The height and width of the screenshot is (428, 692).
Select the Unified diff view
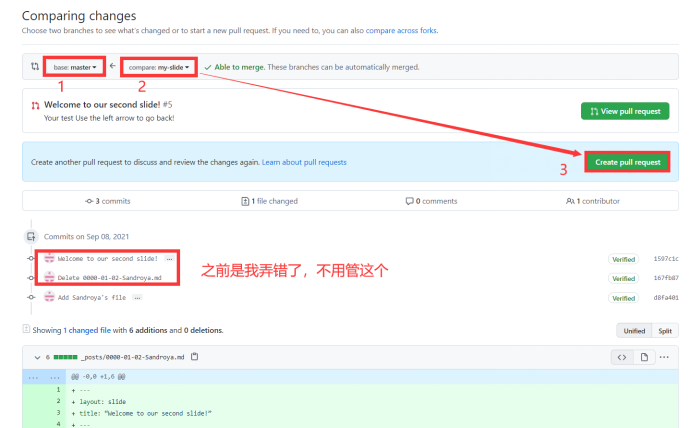point(634,331)
